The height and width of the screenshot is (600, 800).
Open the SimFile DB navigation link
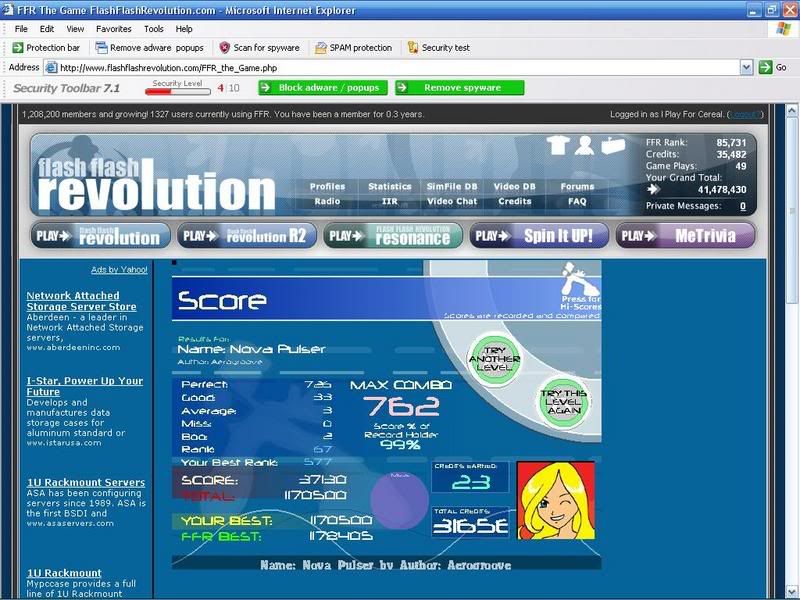(451, 186)
